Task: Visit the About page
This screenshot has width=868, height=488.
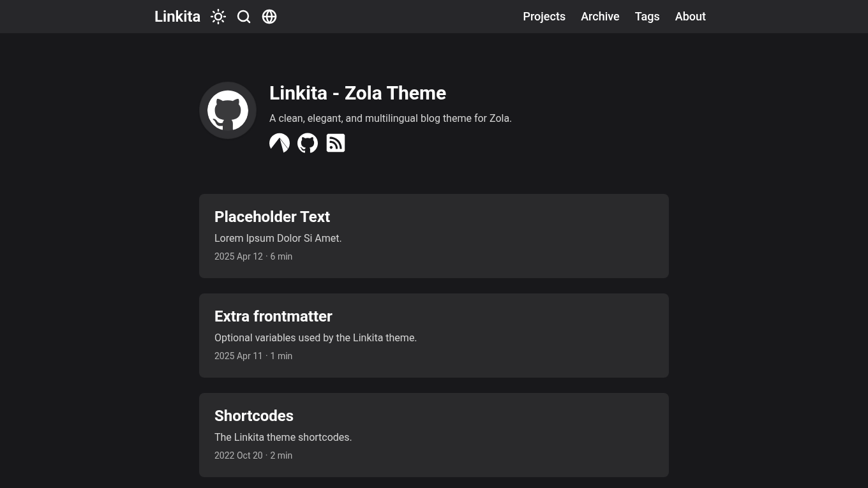Action: pos(690,17)
